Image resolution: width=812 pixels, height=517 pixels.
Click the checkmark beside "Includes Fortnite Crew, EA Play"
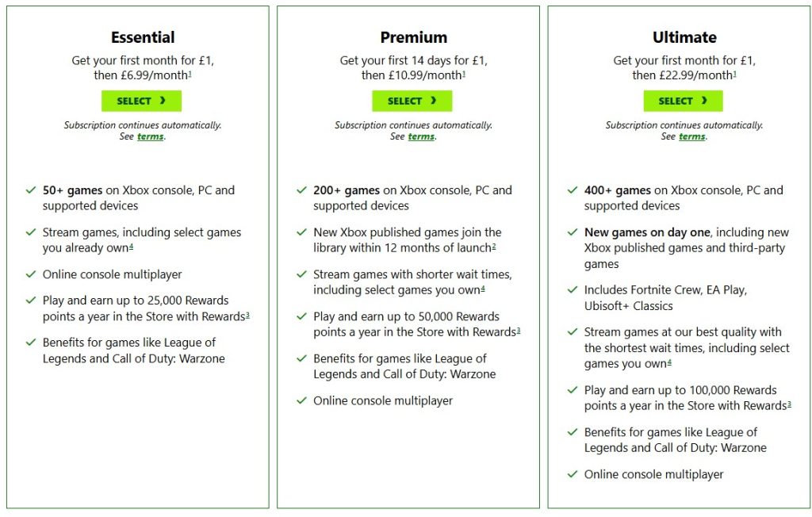coord(573,289)
